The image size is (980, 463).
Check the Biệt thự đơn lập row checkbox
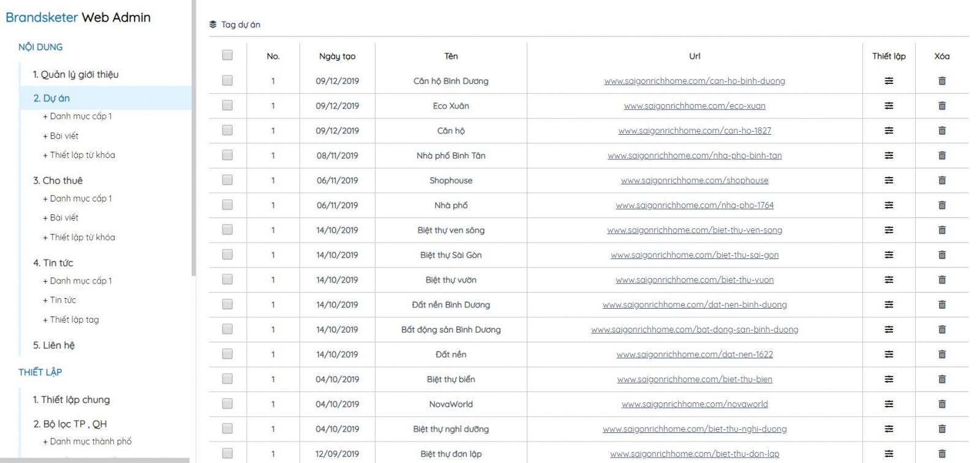(x=227, y=453)
